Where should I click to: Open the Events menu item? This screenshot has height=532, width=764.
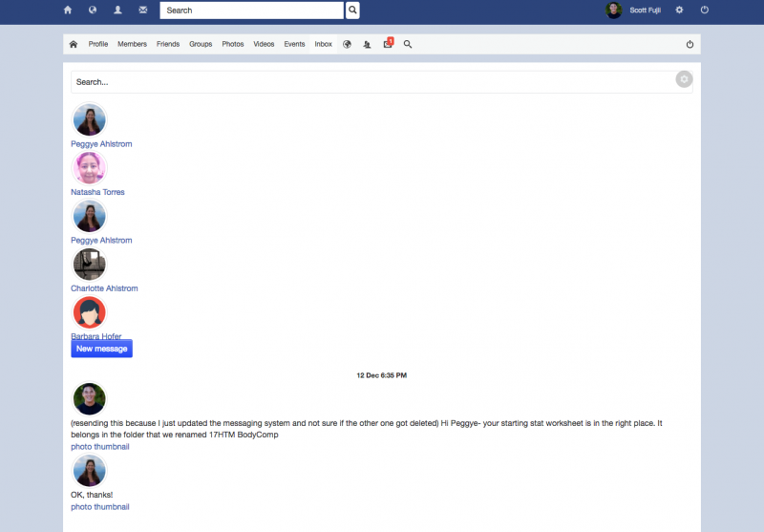click(x=294, y=44)
